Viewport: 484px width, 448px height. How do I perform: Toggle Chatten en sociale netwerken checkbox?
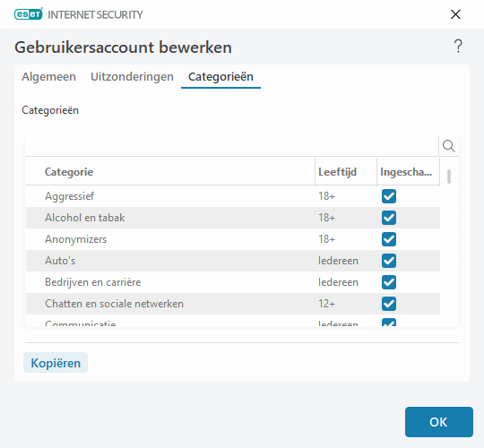(x=389, y=304)
